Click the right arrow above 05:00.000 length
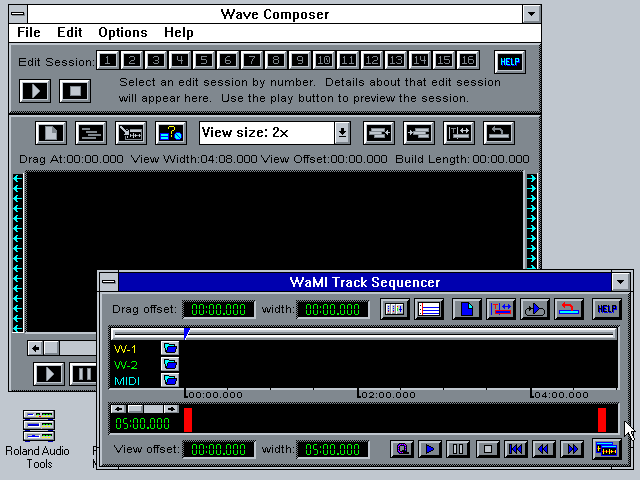 click(x=171, y=409)
